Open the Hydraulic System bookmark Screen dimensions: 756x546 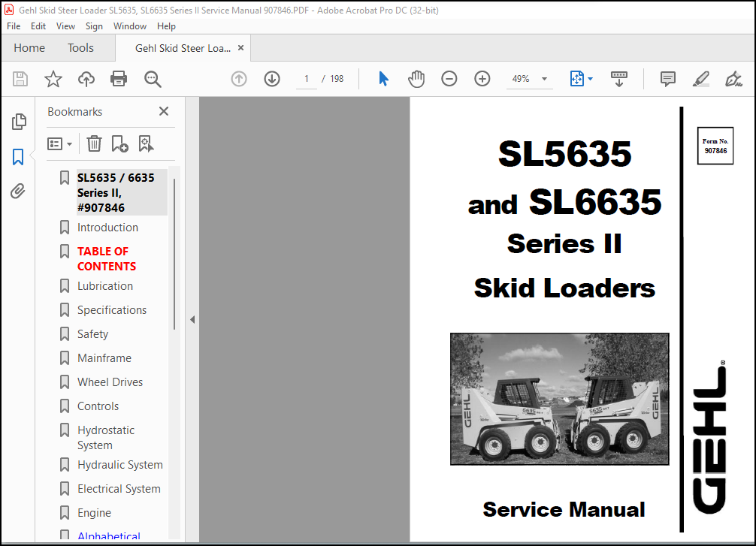point(120,465)
